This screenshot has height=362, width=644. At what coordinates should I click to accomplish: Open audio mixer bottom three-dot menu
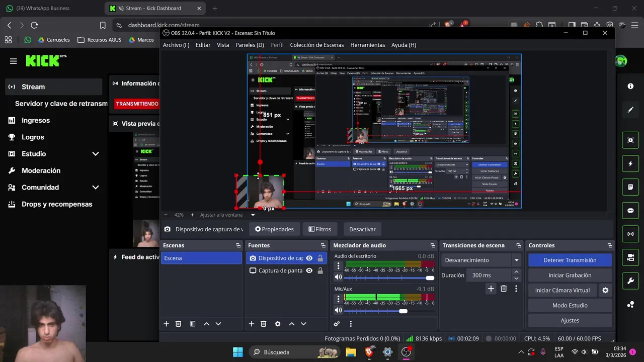[351, 324]
